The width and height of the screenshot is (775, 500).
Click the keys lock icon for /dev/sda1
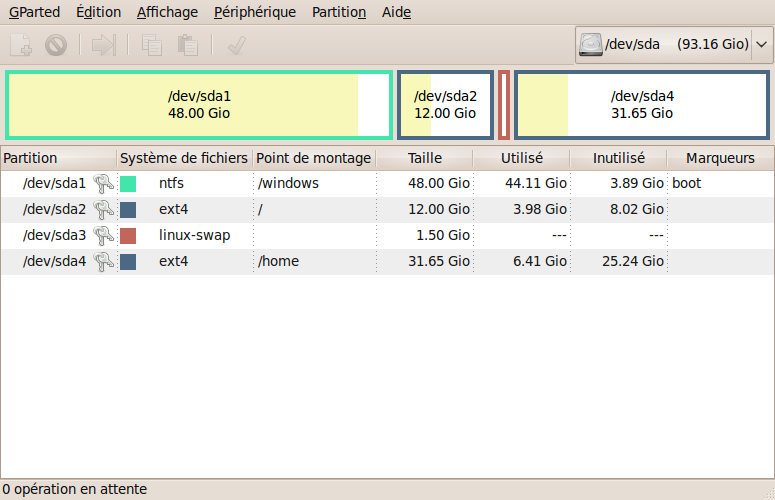coord(103,183)
